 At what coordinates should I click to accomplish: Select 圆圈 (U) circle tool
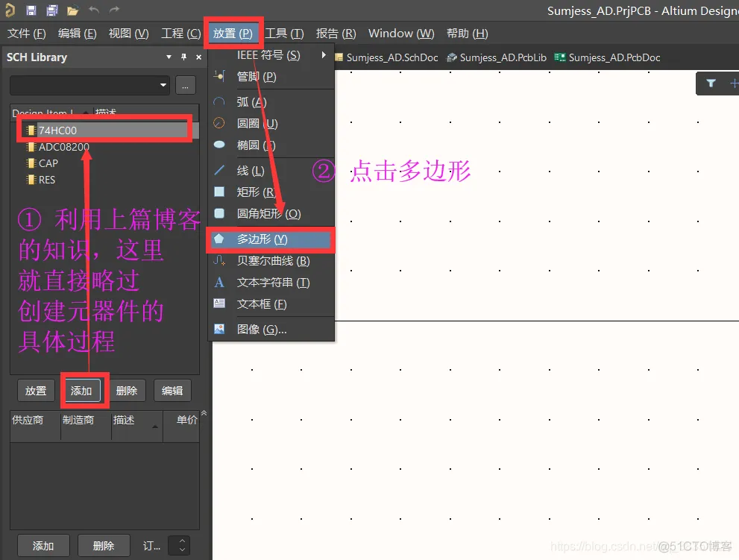tap(271, 123)
